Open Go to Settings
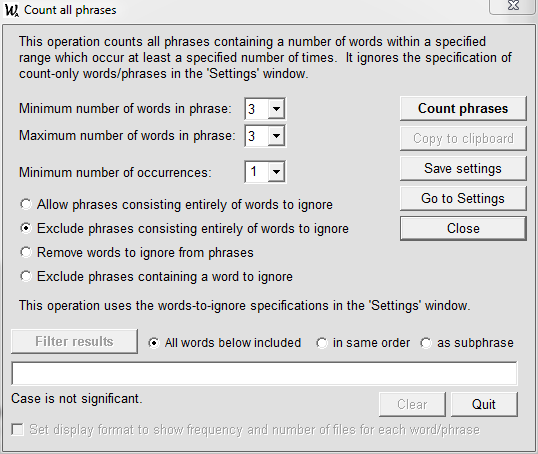Screen dimensions: 538x454 463,198
